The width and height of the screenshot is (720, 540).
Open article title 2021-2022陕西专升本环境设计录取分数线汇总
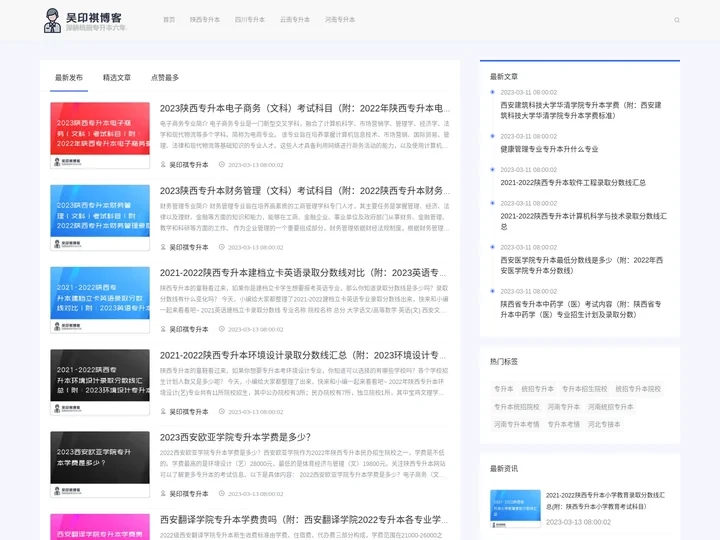[303, 355]
